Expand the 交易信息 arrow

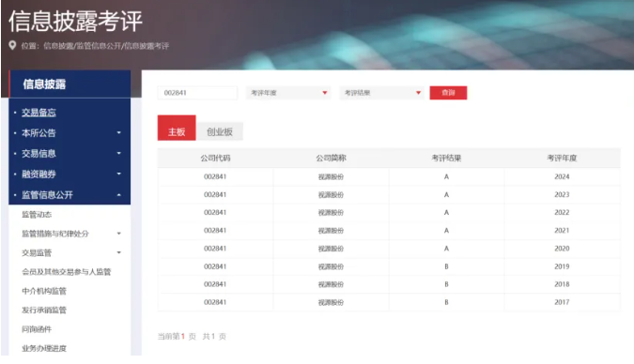(x=119, y=153)
